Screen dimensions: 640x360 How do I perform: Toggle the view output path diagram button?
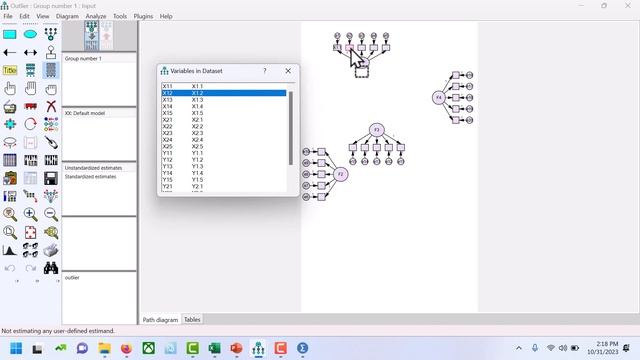pyautogui.click(x=107, y=36)
